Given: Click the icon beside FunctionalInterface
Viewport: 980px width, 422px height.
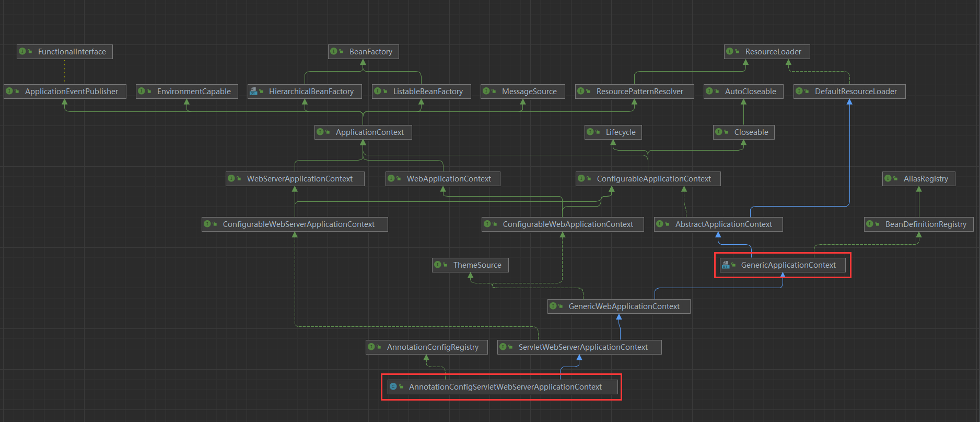Looking at the screenshot, I should 22,51.
